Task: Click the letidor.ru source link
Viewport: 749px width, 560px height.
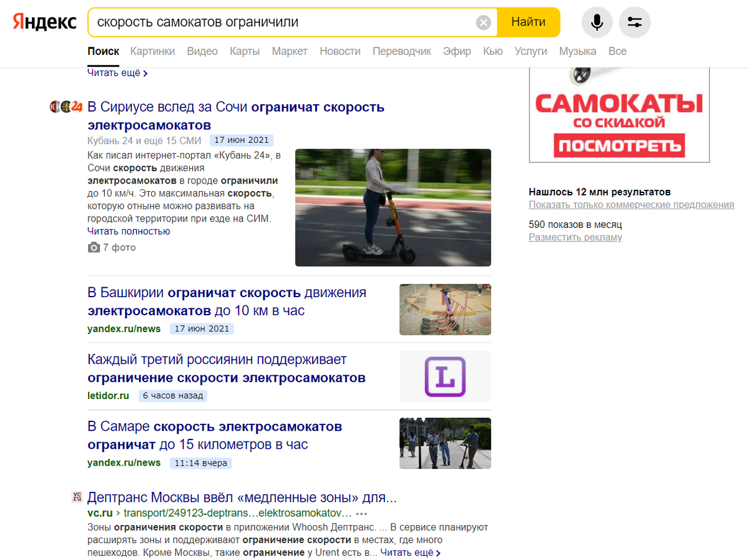Action: click(108, 395)
